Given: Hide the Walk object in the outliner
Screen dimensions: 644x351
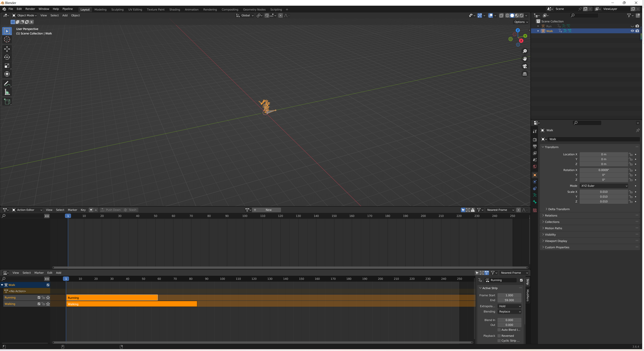Looking at the screenshot, I should [632, 31].
